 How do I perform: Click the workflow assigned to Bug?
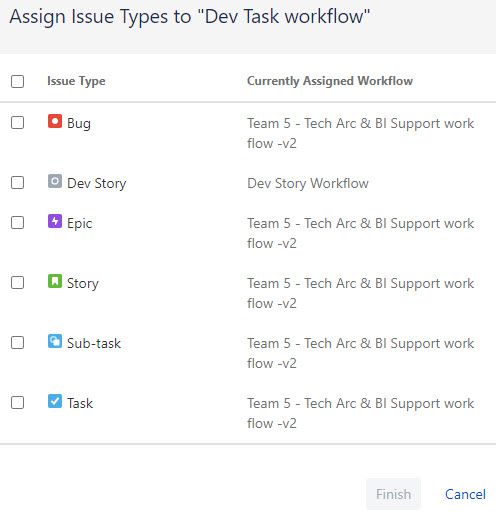pos(361,133)
